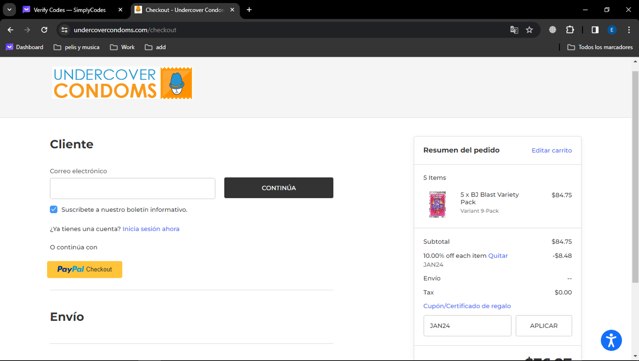Click the grey circular extension icon

click(x=552, y=30)
